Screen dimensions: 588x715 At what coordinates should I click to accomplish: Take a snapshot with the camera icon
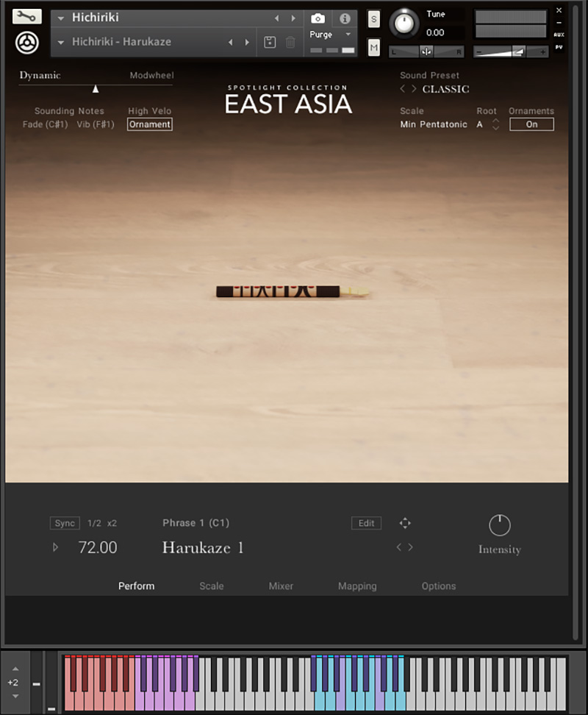click(x=318, y=18)
